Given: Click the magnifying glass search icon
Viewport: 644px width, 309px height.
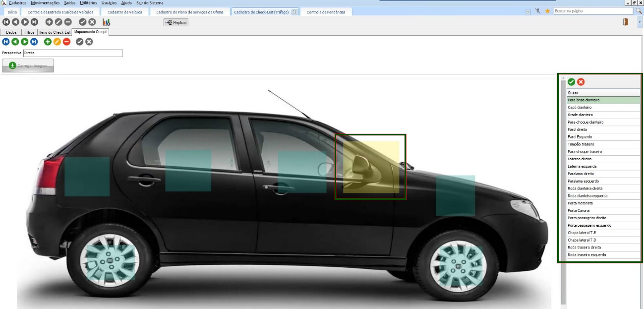Looking at the screenshot, I should click(x=639, y=10).
